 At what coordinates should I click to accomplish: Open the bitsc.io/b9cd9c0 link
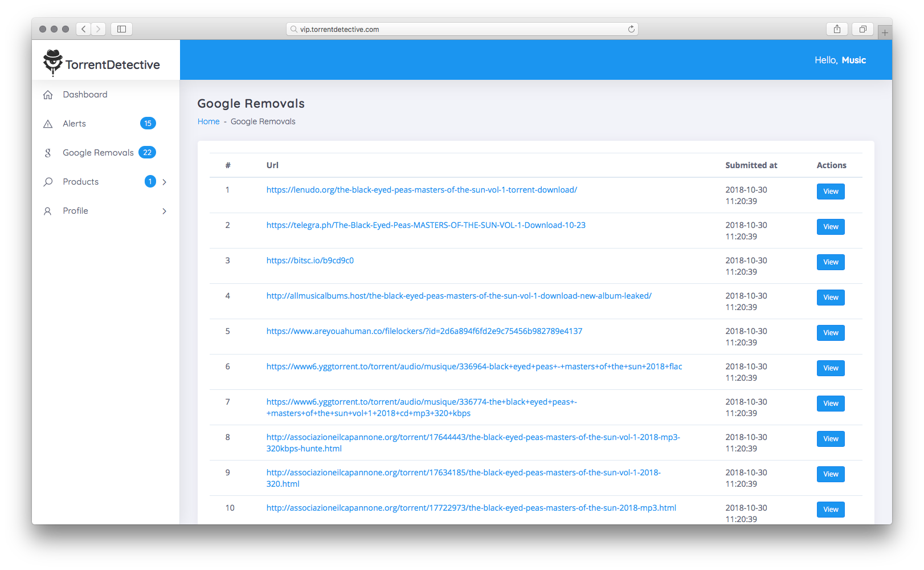click(310, 260)
